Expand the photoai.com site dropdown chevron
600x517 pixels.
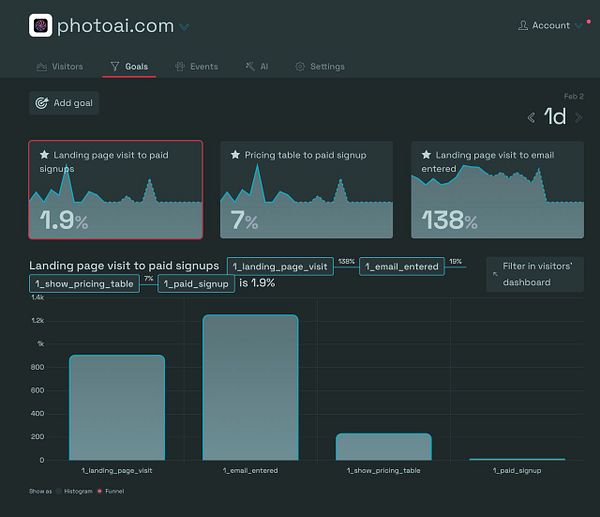pyautogui.click(x=184, y=27)
